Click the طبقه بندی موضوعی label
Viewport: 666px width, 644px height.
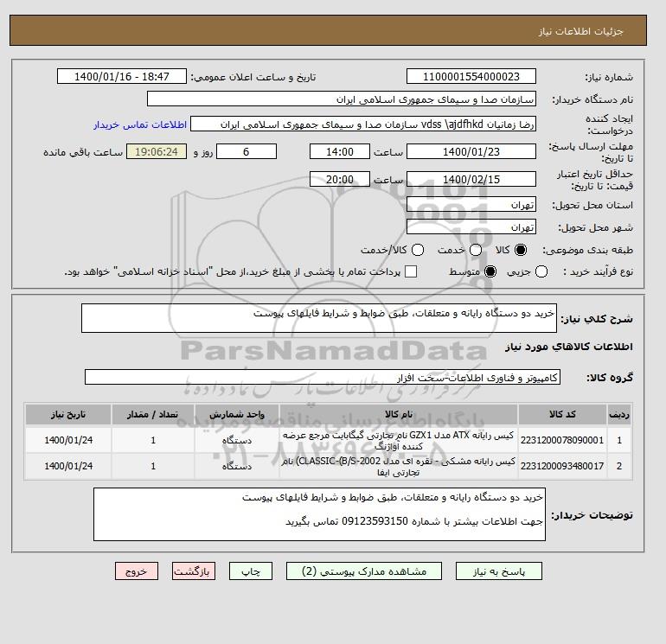point(587,251)
